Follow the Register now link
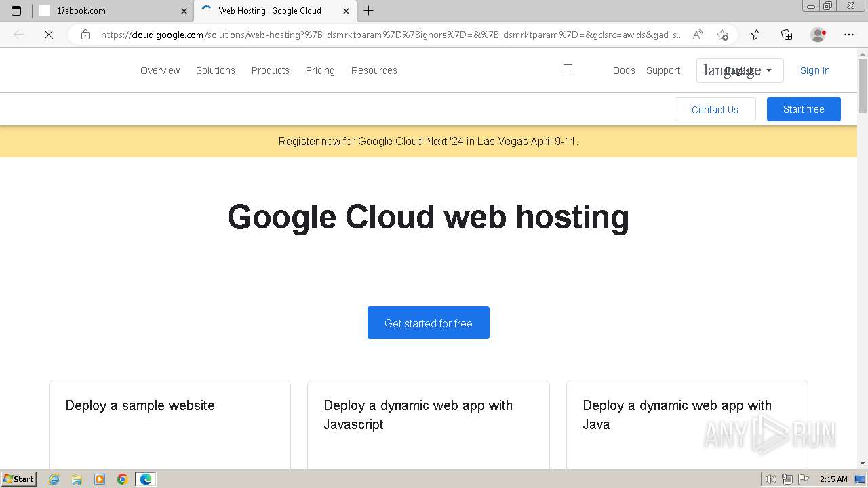The image size is (868, 488). click(x=309, y=141)
